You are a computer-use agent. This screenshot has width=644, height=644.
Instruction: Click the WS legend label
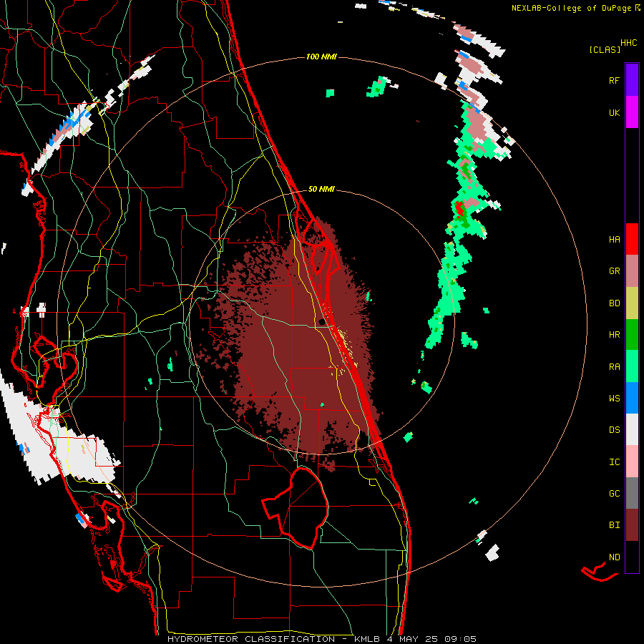point(614,399)
